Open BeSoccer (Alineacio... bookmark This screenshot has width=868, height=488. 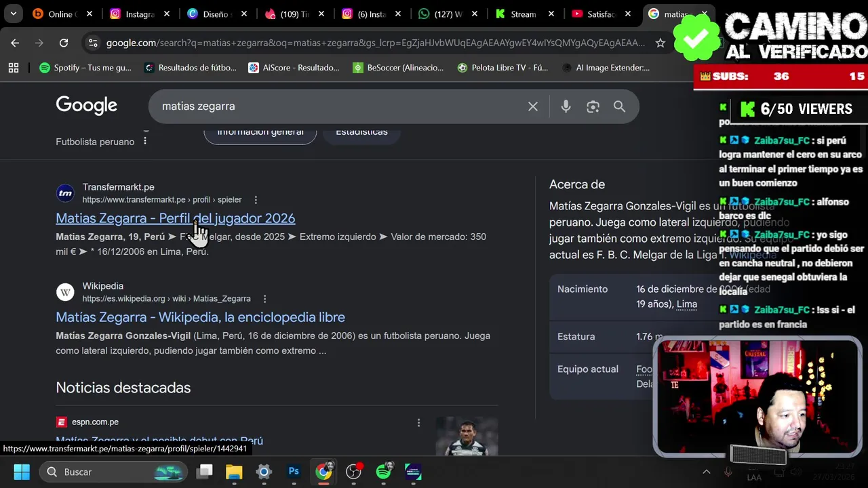coord(398,68)
